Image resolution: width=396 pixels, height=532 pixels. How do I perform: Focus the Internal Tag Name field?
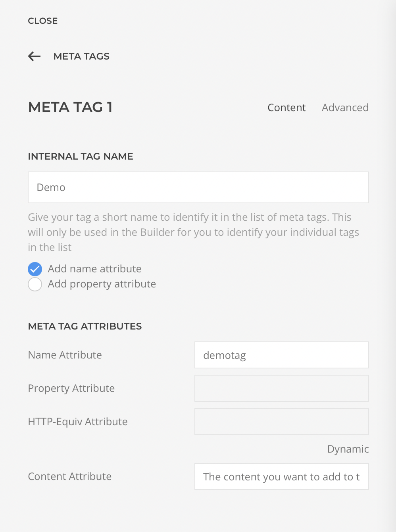point(198,187)
